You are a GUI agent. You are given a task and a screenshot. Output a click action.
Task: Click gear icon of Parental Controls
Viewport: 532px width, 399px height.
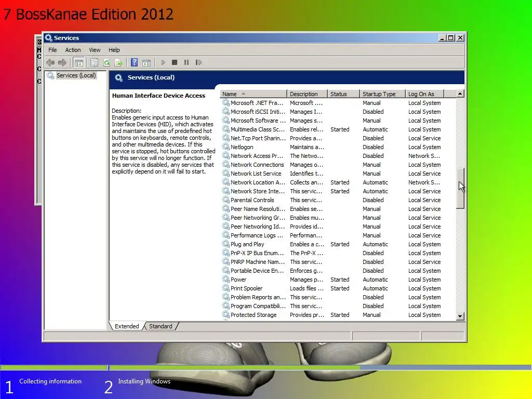(x=225, y=199)
